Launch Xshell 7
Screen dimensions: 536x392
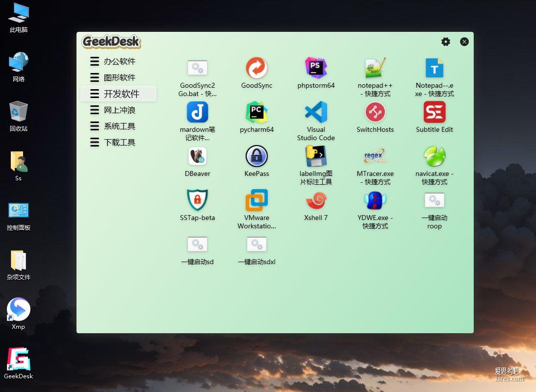pos(316,200)
